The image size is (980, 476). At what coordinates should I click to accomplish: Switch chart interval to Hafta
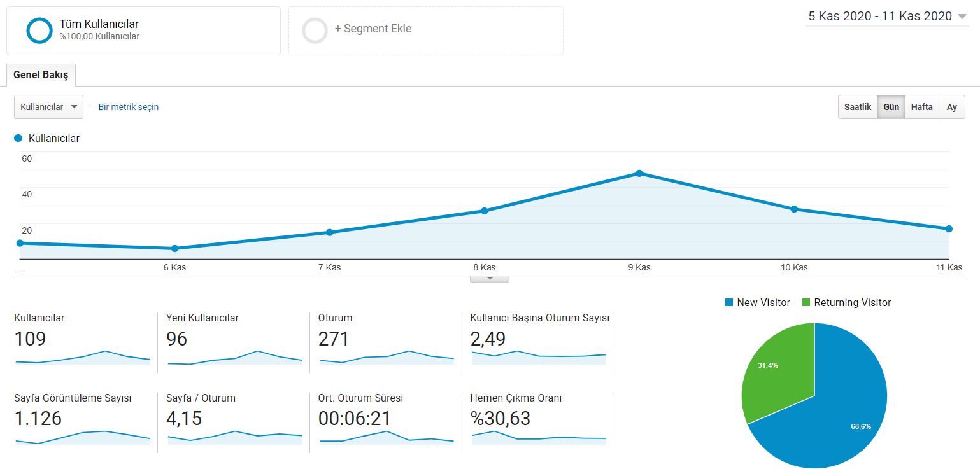pyautogui.click(x=921, y=107)
